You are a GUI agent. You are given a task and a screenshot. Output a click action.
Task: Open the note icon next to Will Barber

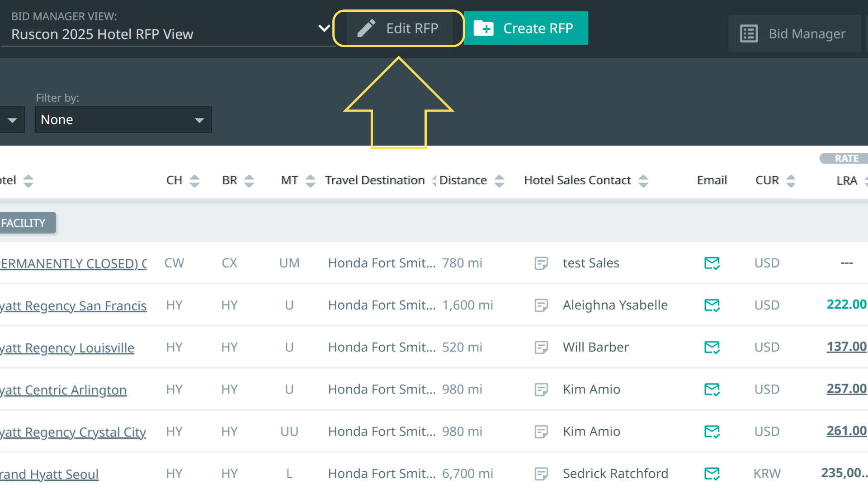(541, 347)
